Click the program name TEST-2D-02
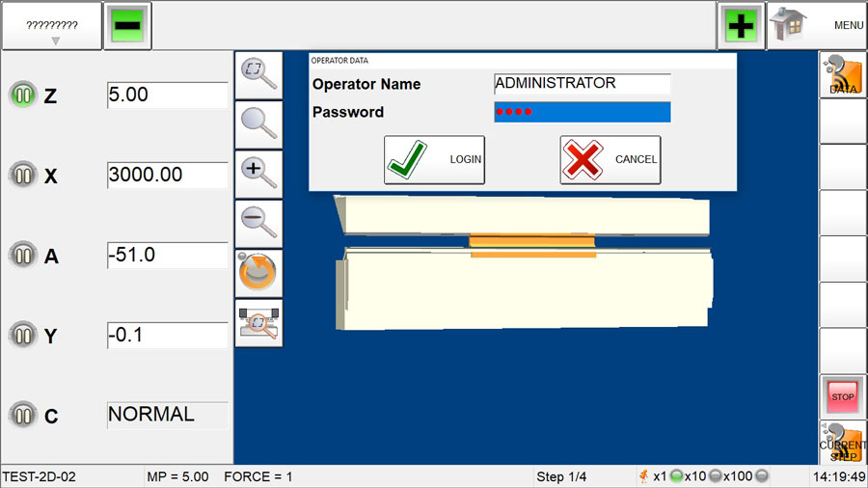The width and height of the screenshot is (868, 488). coord(40,477)
